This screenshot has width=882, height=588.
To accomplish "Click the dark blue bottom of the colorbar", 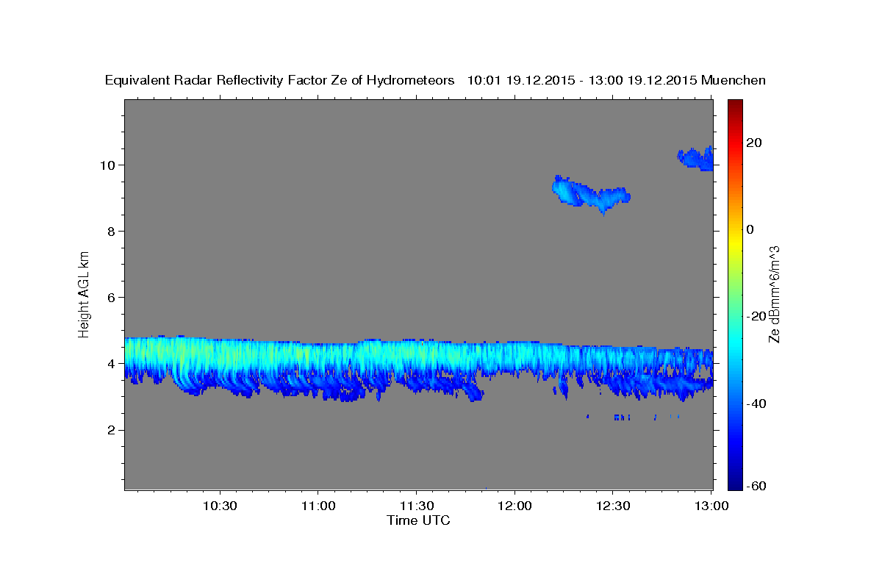I will pos(735,474).
